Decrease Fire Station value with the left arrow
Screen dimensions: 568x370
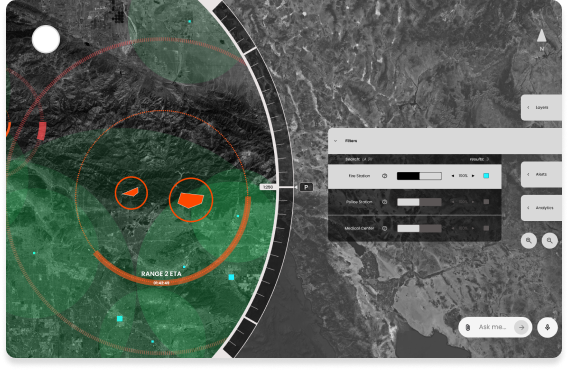[453, 176]
